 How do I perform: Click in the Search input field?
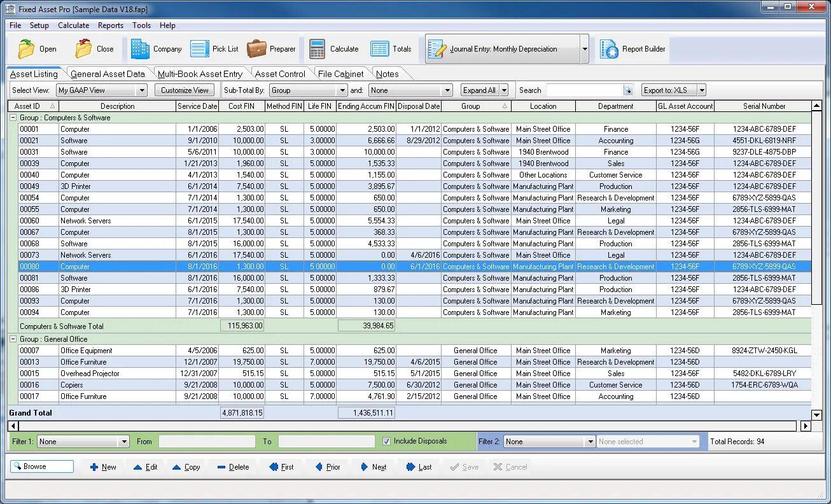tap(585, 90)
